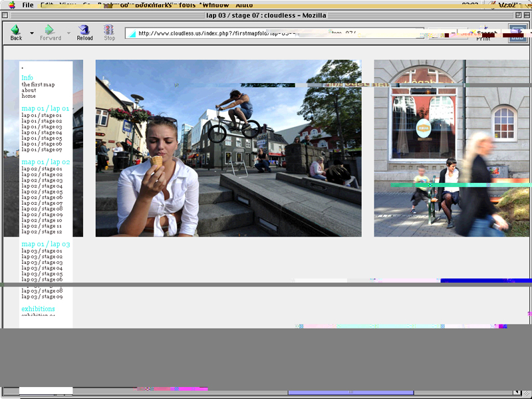Select 'lap 02 / stage 06'
532x399 pixels.
[42, 198]
